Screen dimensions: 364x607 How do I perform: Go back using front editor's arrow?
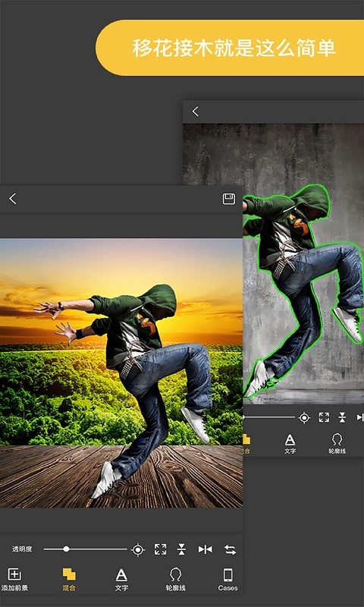(x=13, y=199)
